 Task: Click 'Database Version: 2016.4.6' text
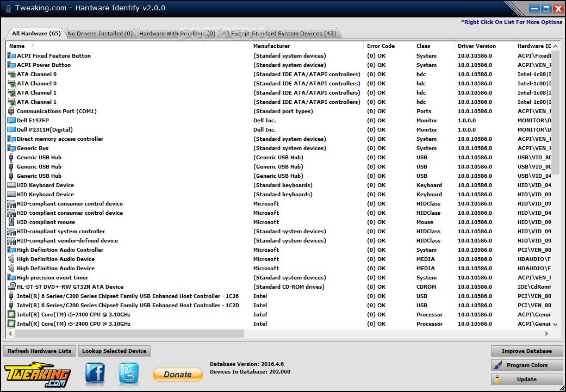(247, 364)
